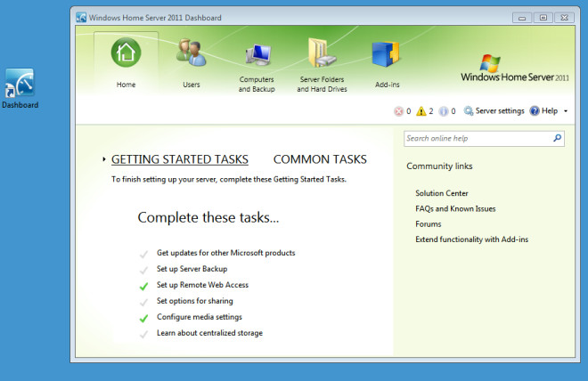Screen dimensions: 588x381
Task: Open FAQs and Known Issues link
Action: tap(455, 208)
